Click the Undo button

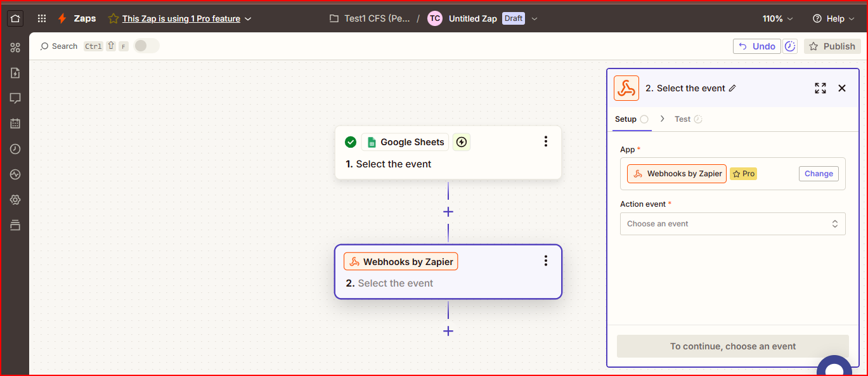pyautogui.click(x=757, y=46)
